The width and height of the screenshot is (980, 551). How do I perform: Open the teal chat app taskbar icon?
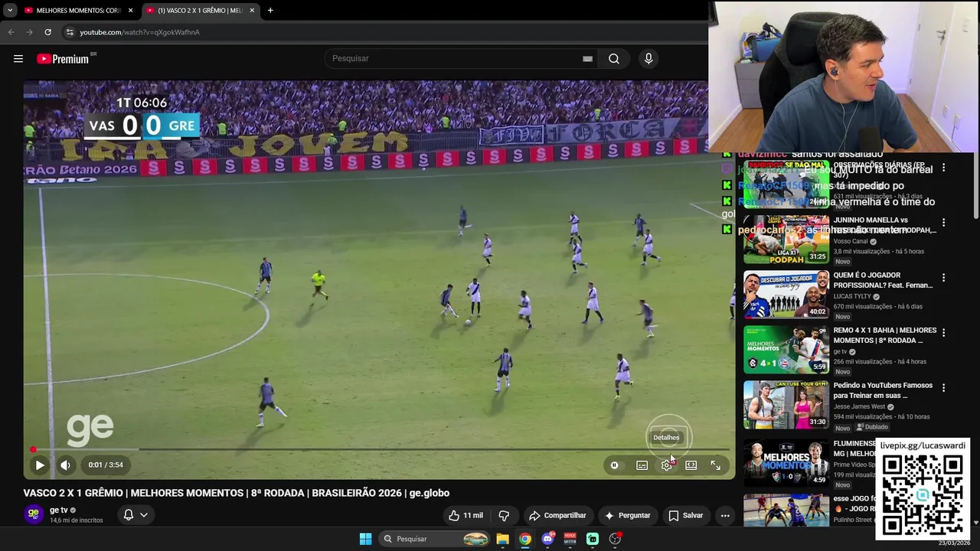tap(593, 539)
